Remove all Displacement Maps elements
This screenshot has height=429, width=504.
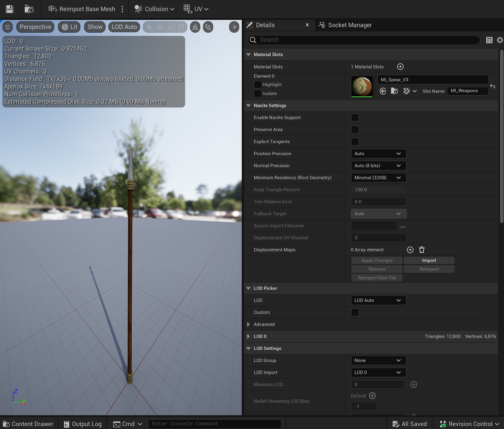(422, 250)
